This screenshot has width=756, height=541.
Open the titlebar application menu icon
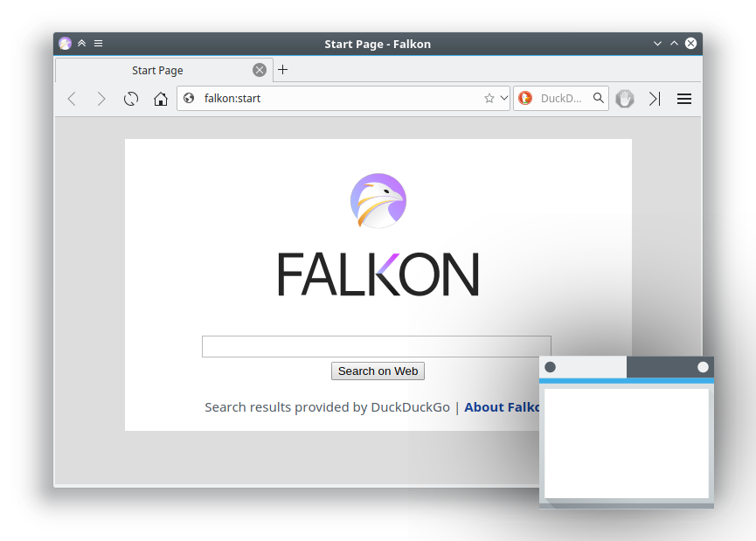(x=99, y=44)
